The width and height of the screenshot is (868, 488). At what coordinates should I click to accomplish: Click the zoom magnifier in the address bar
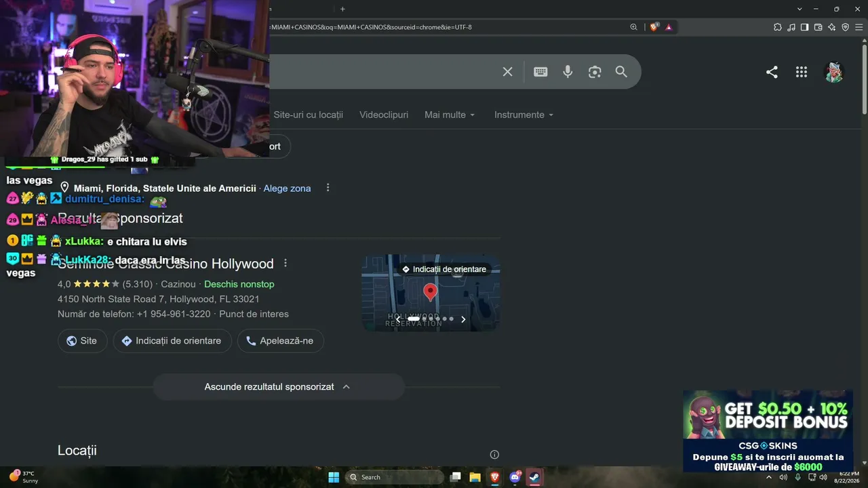tap(633, 27)
